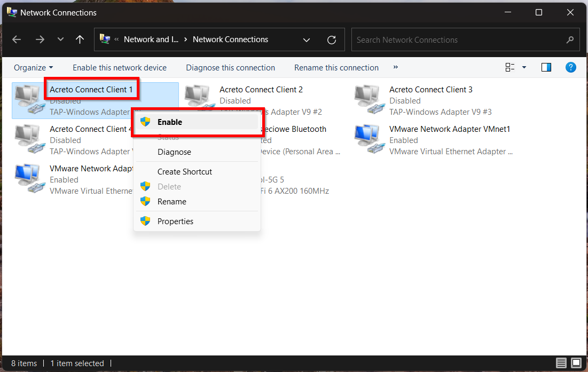Image resolution: width=588 pixels, height=372 pixels.
Task: Select Acreto Connect Client 3 adapter icon
Action: 369,99
